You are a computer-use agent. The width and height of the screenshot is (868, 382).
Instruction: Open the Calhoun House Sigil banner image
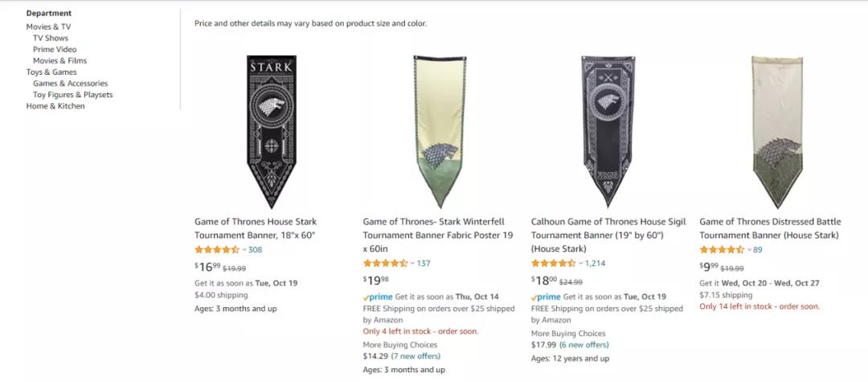coord(608,132)
